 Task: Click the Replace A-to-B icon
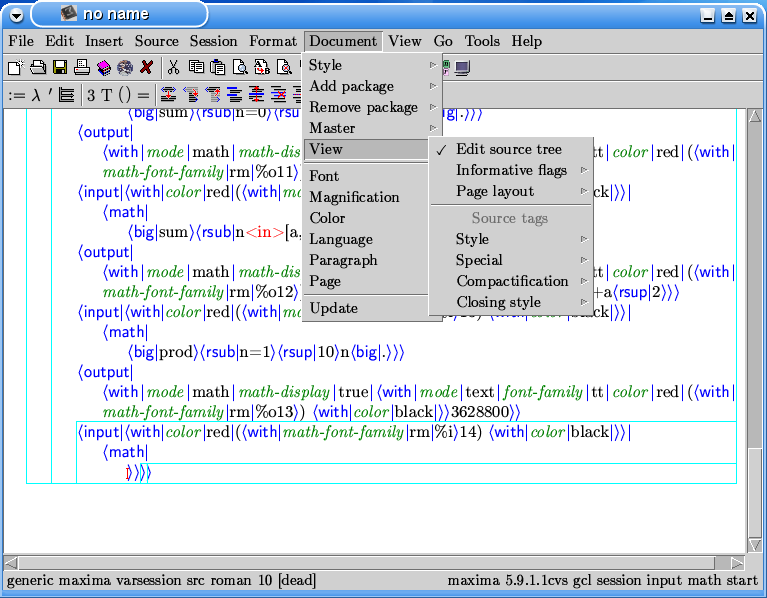pos(262,67)
